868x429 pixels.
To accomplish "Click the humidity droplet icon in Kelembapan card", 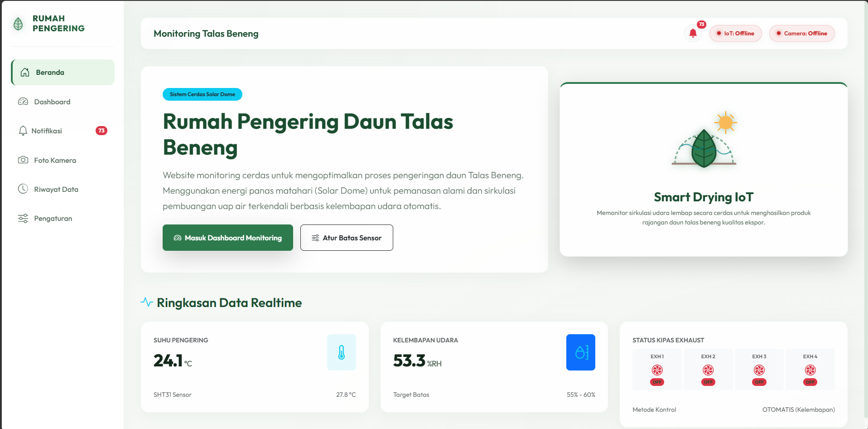I will tap(581, 352).
